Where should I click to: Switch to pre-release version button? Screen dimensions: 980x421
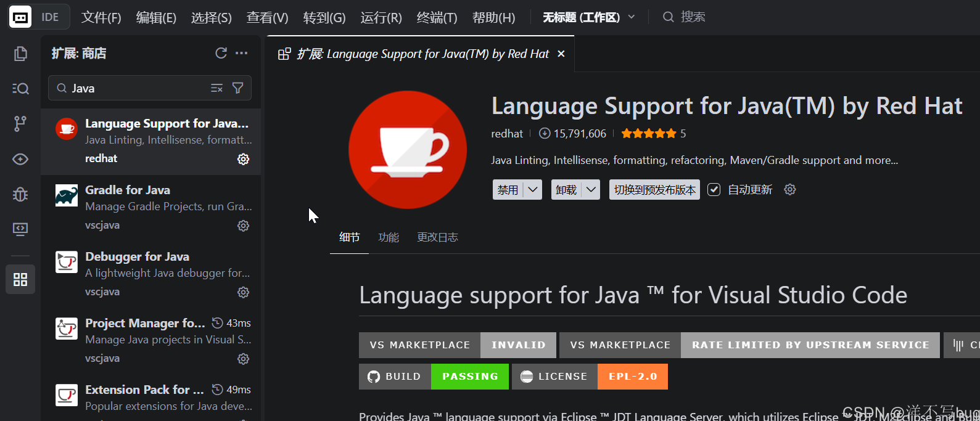pyautogui.click(x=654, y=189)
